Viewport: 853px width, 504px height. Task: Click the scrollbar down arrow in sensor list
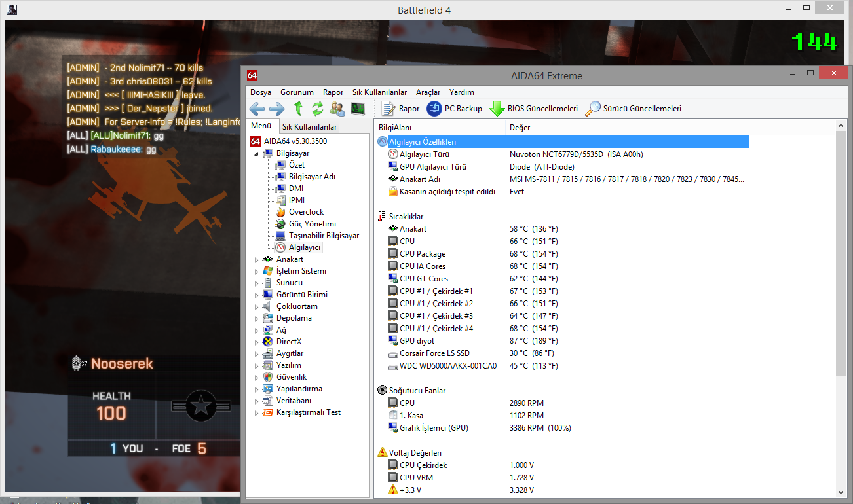[x=841, y=491]
